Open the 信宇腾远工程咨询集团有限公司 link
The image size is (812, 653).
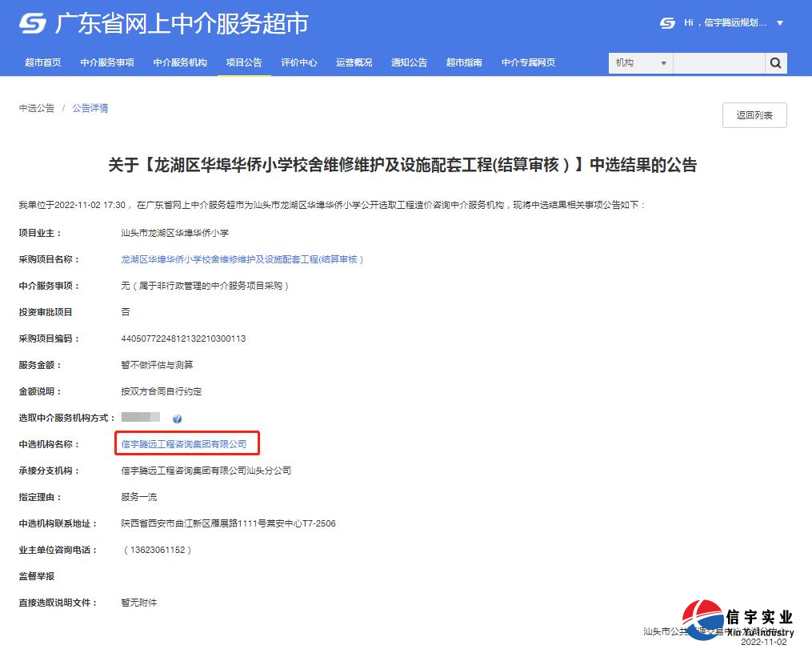click(187, 443)
